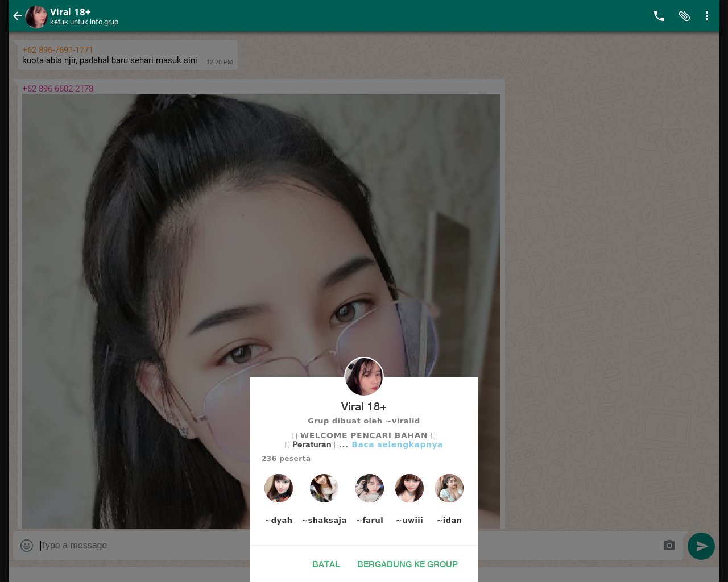Open the emoji picker in message bar
Viewport: 728px width, 582px height.
click(x=27, y=546)
